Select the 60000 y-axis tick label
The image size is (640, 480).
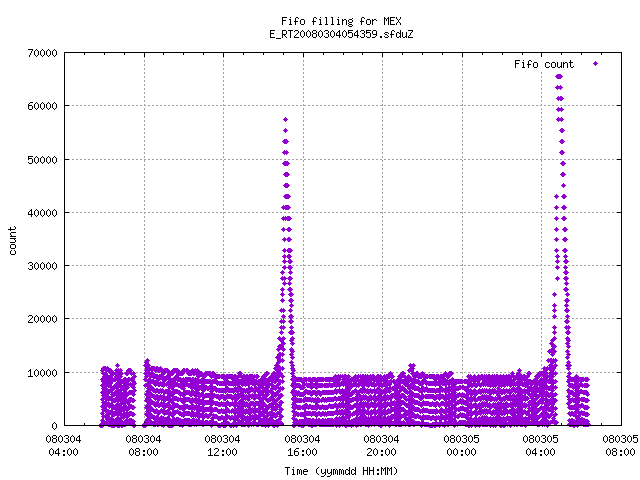(42, 106)
